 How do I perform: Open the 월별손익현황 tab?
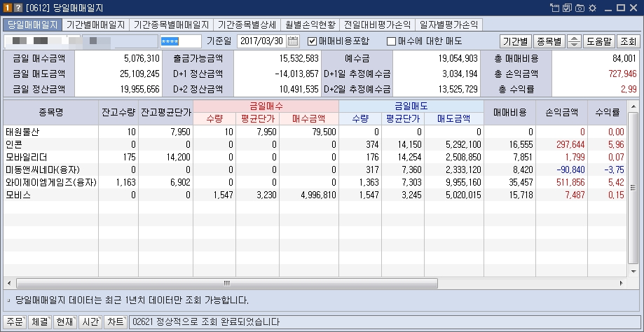point(308,25)
